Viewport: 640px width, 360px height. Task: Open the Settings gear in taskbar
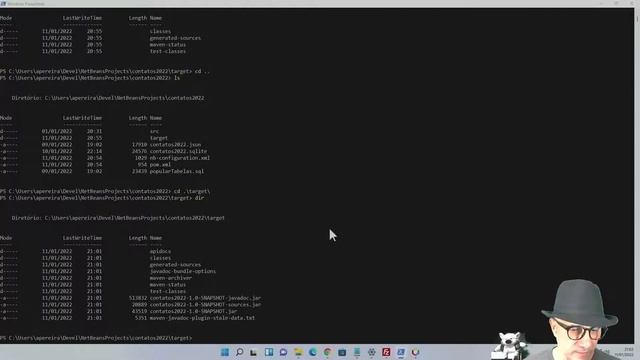coord(371,352)
